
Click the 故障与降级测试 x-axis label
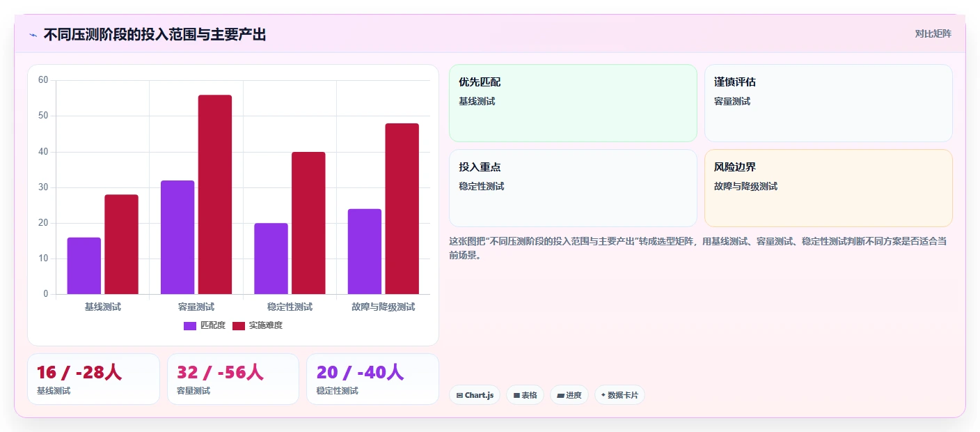(x=384, y=307)
